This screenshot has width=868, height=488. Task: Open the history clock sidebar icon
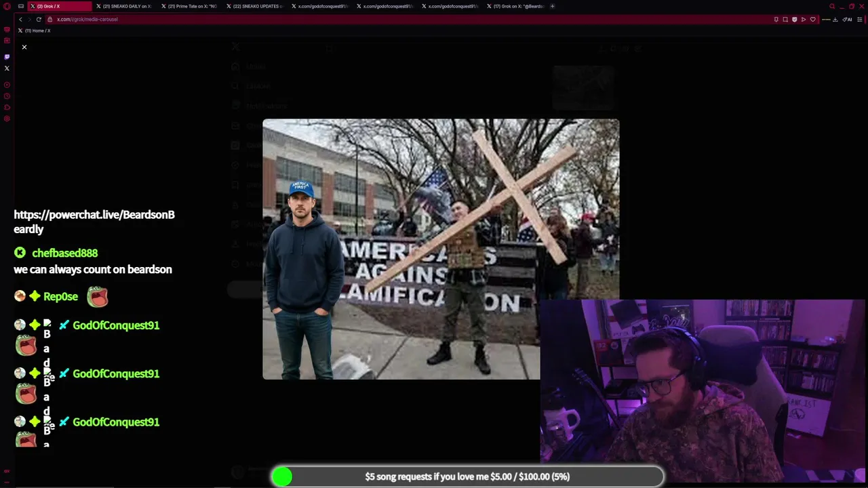click(7, 96)
